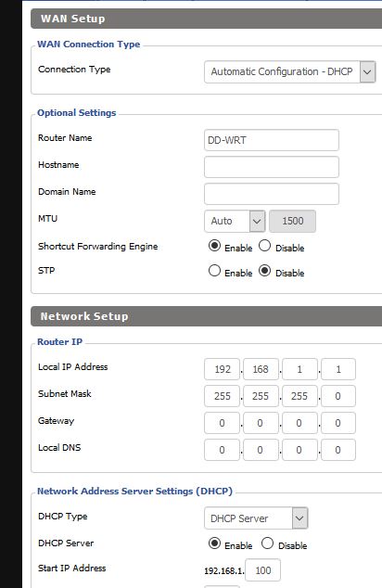Click Subnet Mask last octet 0
Screen dimensions: 382x588
(x=338, y=396)
